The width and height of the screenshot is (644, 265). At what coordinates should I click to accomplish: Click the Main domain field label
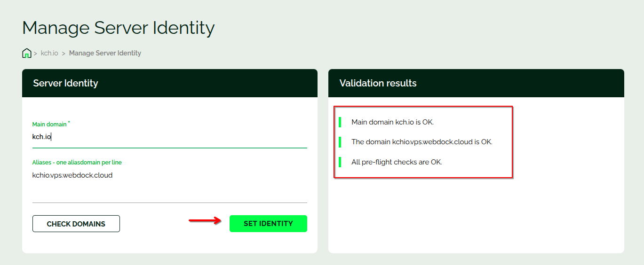[x=49, y=125]
